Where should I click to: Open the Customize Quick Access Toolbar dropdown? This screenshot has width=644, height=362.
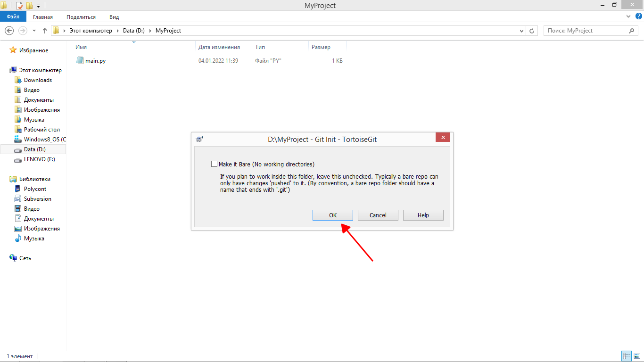tap(38, 6)
